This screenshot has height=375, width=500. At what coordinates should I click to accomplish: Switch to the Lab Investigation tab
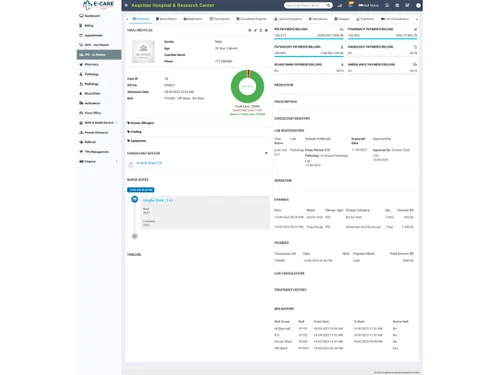tap(288, 19)
